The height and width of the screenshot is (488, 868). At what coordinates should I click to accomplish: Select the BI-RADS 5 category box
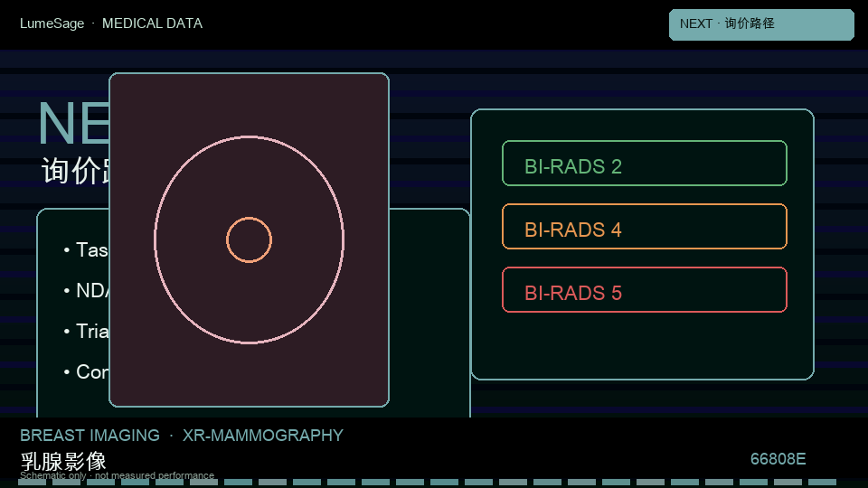click(x=645, y=289)
